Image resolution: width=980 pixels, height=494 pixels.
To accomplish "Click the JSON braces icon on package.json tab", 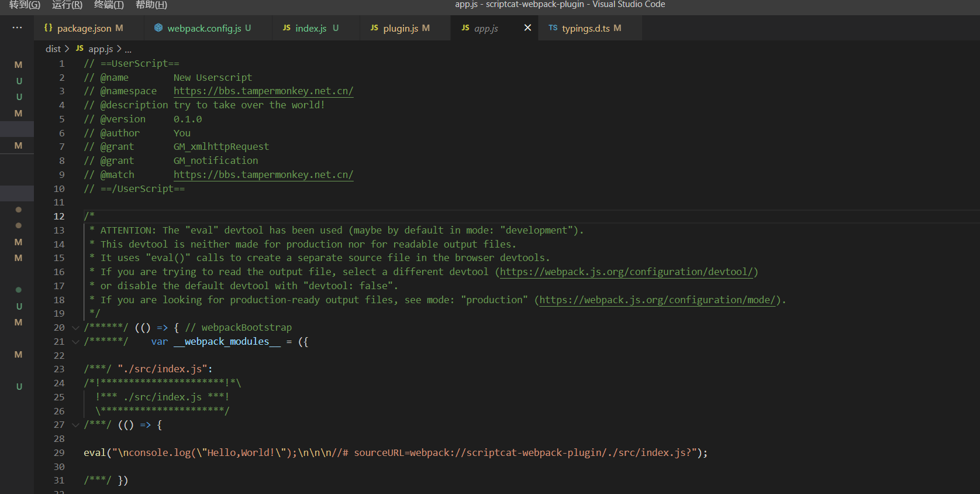I will click(x=49, y=28).
